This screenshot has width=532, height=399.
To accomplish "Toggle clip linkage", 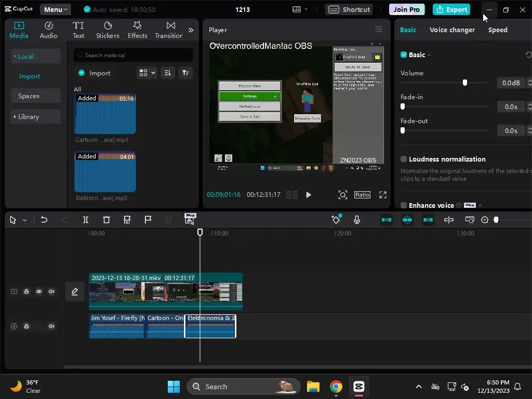I will click(428, 220).
